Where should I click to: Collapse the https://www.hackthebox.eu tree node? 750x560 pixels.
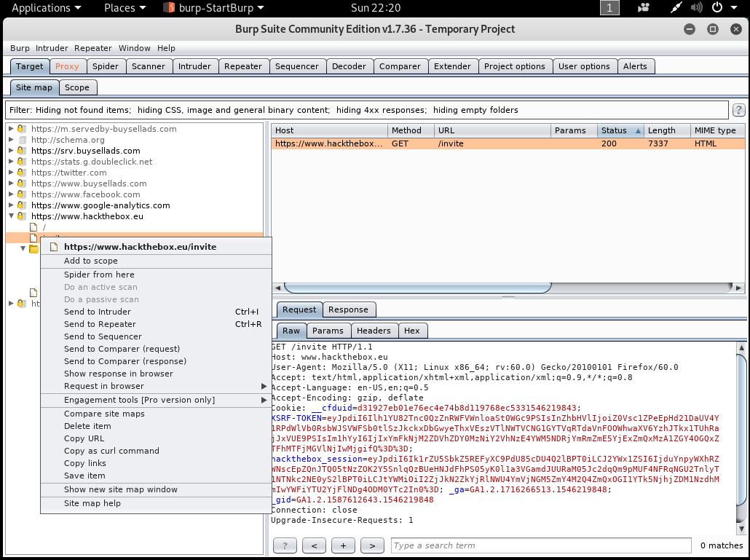point(11,216)
